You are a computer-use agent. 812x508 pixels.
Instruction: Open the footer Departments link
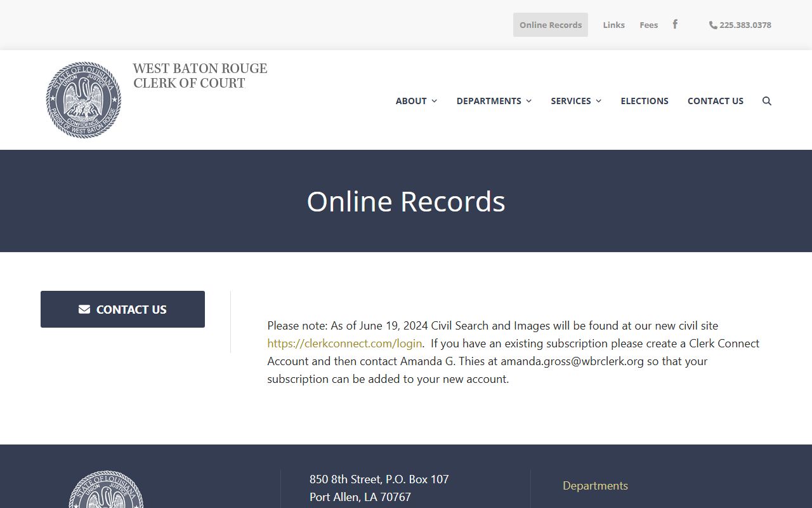tap(595, 486)
